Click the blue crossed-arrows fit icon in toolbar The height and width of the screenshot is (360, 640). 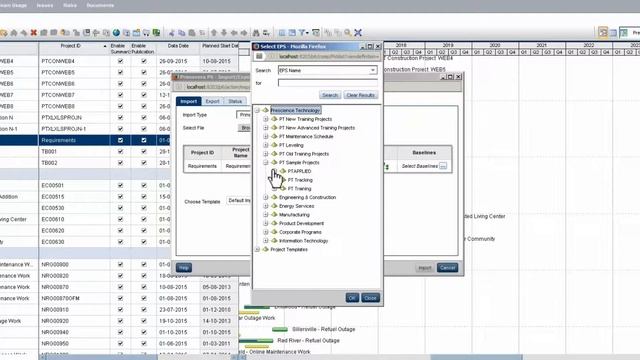[358, 33]
